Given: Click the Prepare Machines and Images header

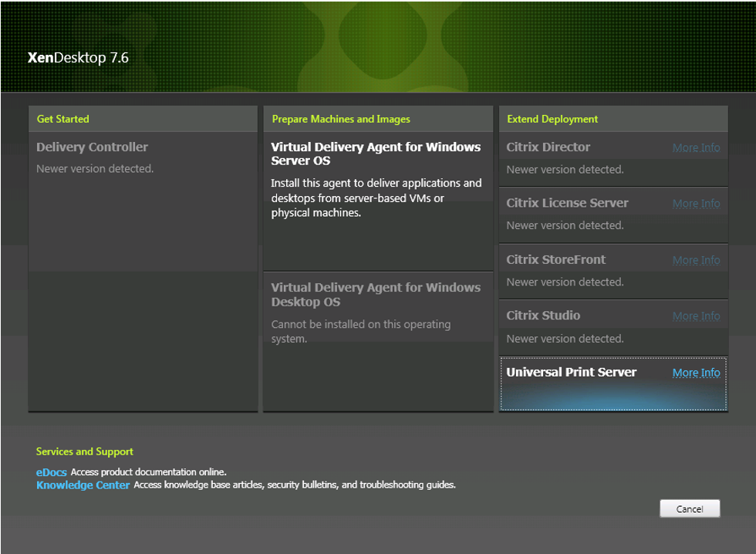Looking at the screenshot, I should click(x=341, y=119).
